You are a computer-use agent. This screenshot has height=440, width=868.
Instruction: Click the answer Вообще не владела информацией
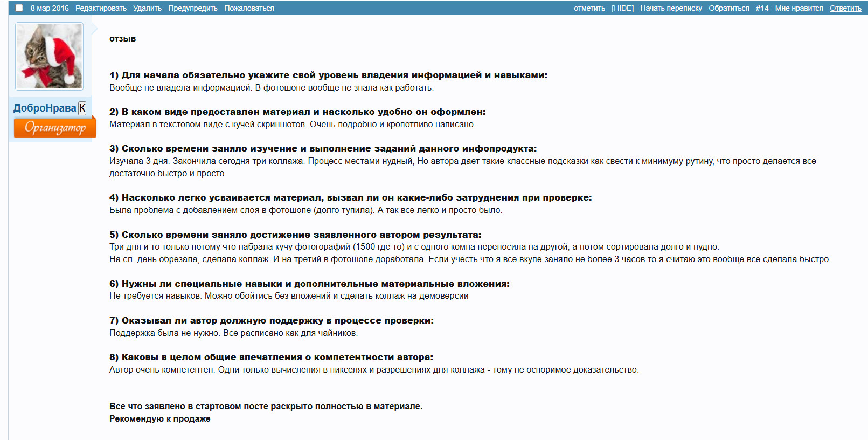[x=272, y=88]
